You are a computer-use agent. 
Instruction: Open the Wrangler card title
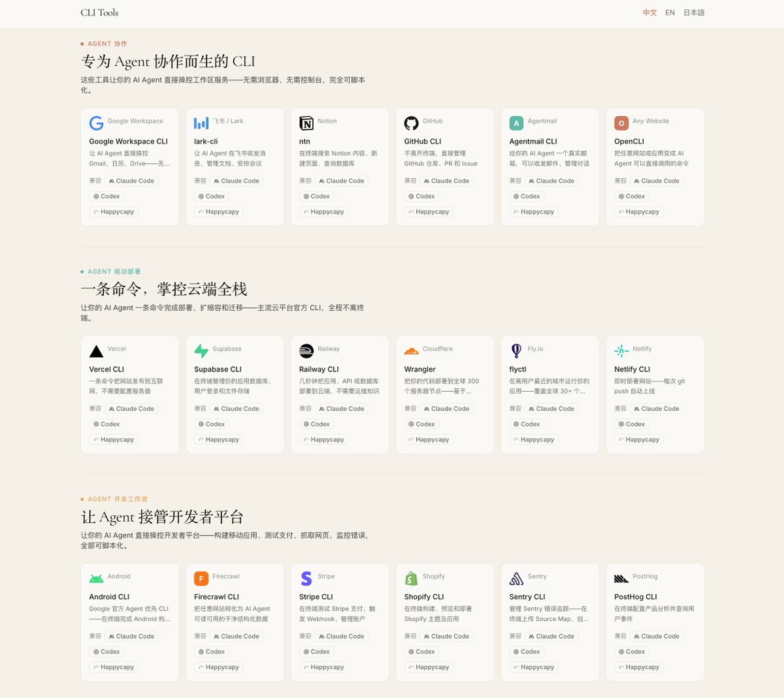(x=420, y=369)
